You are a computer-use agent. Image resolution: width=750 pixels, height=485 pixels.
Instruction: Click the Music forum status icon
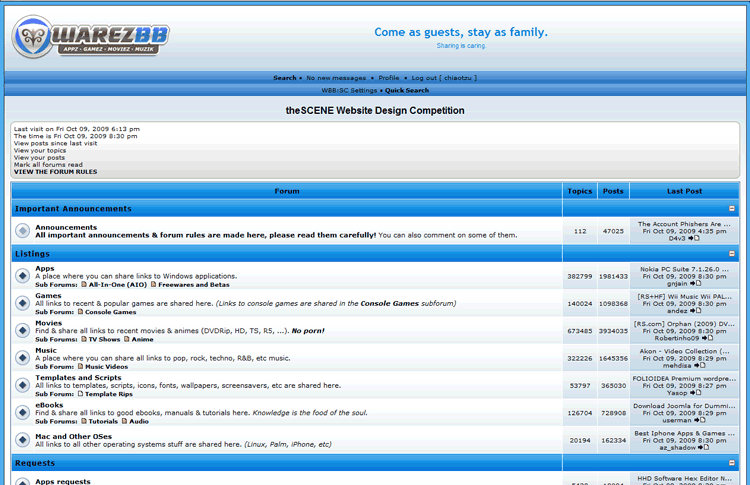point(22,357)
